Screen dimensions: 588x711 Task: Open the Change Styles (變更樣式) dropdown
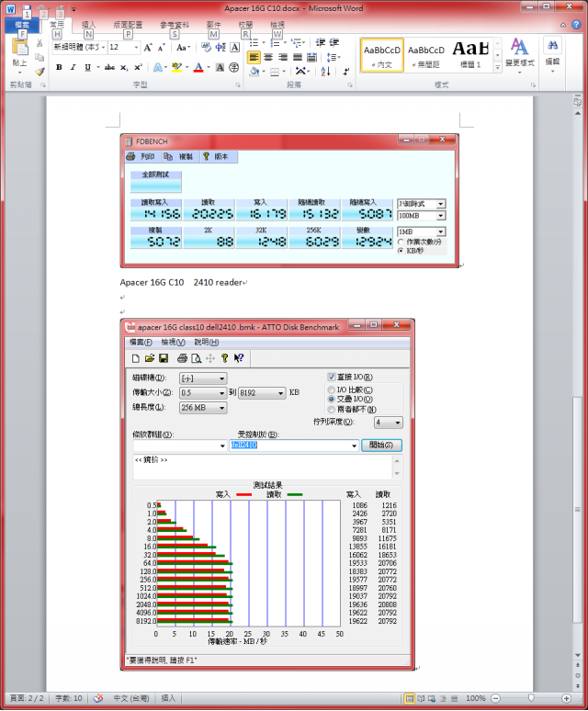coord(520,57)
